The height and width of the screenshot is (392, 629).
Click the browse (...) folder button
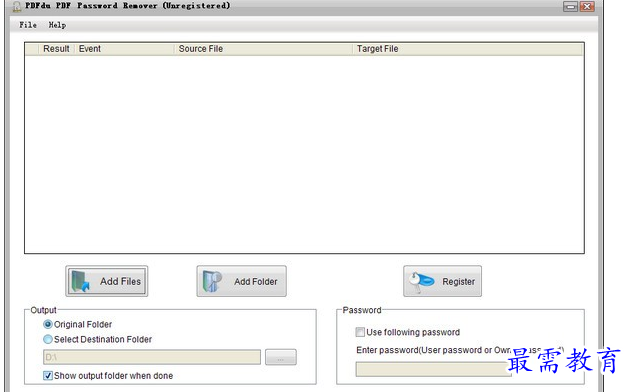(281, 357)
